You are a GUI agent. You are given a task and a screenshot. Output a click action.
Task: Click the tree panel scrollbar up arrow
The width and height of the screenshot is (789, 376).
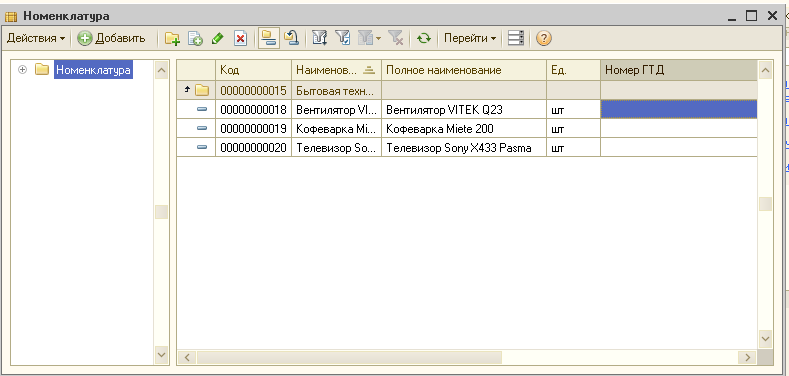(162, 70)
